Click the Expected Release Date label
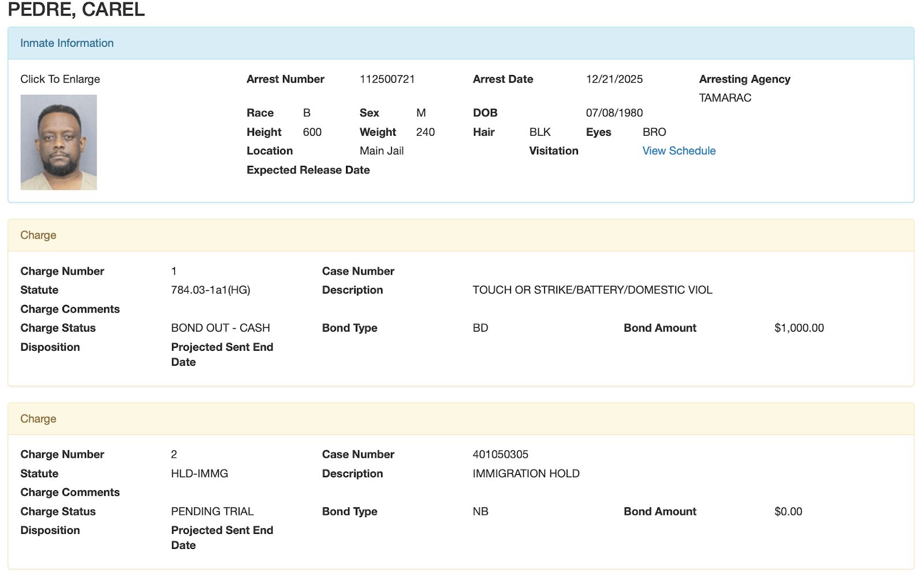This screenshot has width=924, height=579. click(308, 170)
